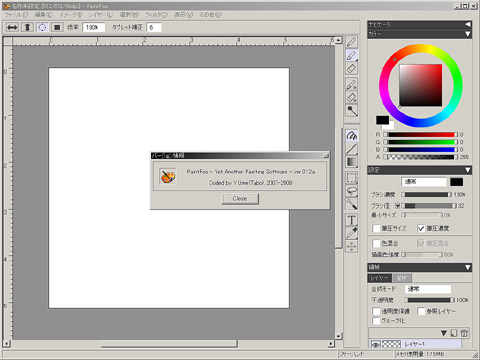Click the dotted circle brush shape icon
The image size is (480, 360).
click(42, 27)
